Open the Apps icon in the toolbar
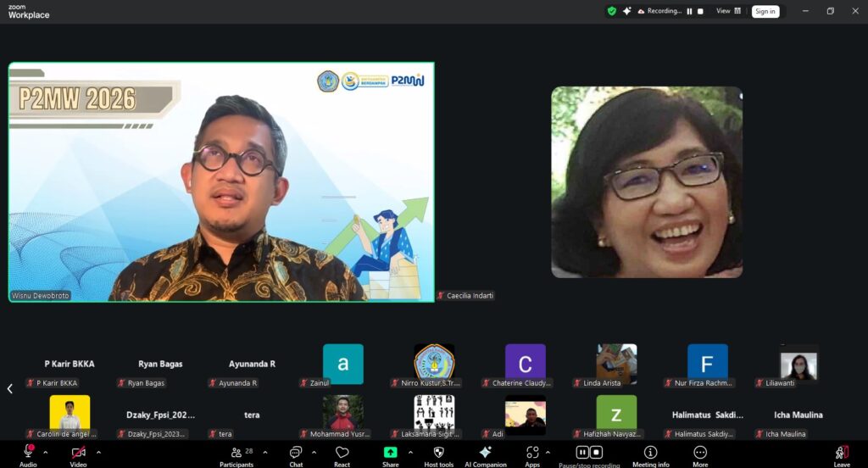The width and height of the screenshot is (868, 468). [532, 454]
